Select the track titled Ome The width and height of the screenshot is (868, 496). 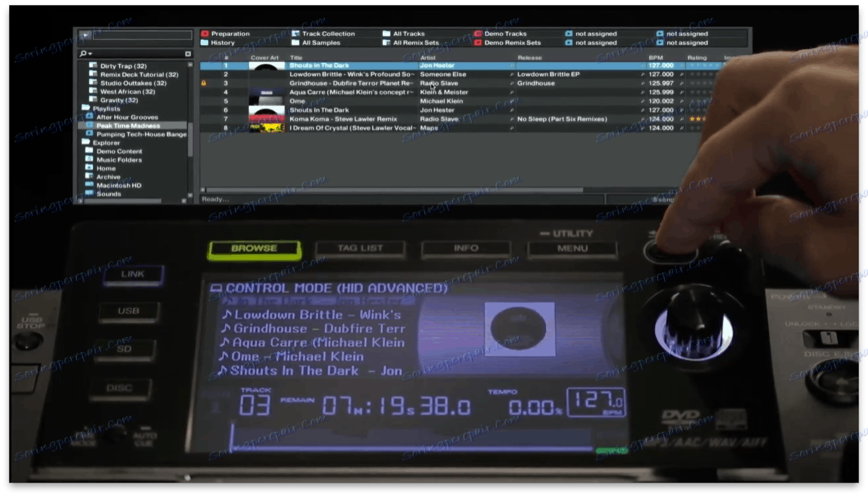coord(297,101)
